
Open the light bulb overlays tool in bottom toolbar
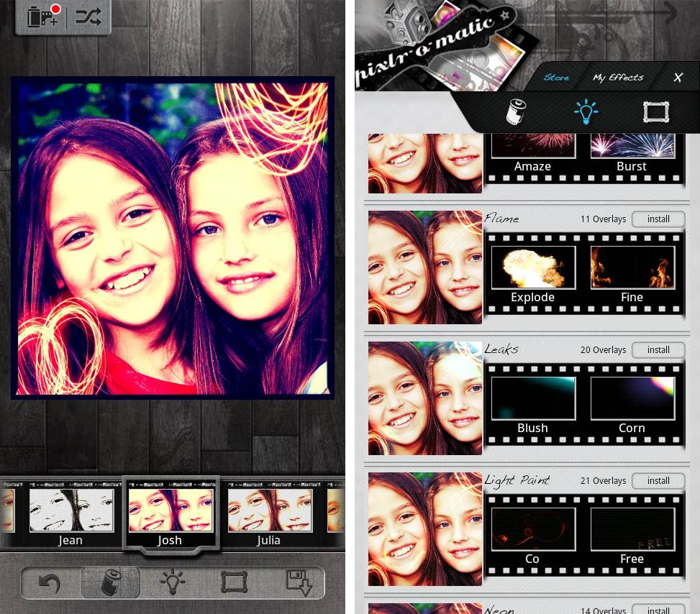tap(173, 582)
